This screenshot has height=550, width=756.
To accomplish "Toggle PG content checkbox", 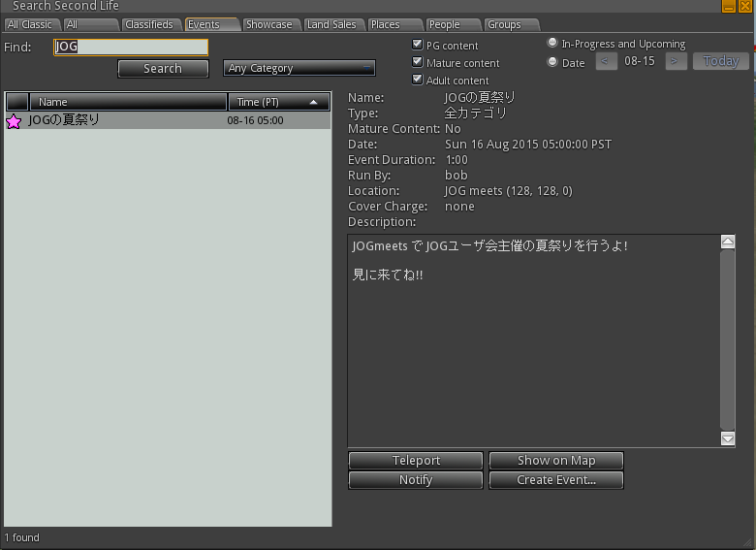I will [x=418, y=45].
